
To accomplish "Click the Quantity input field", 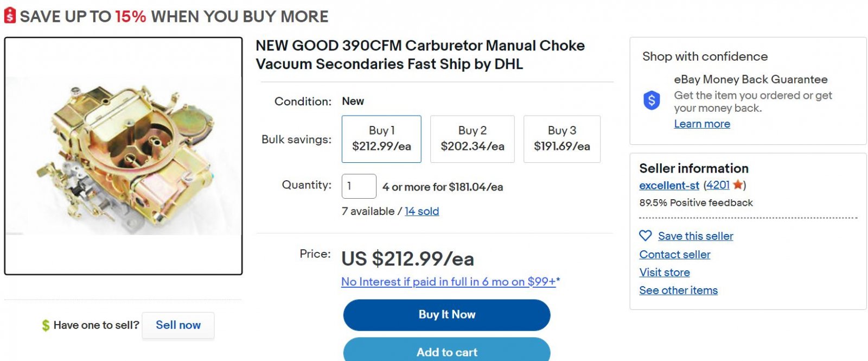I will coord(359,186).
